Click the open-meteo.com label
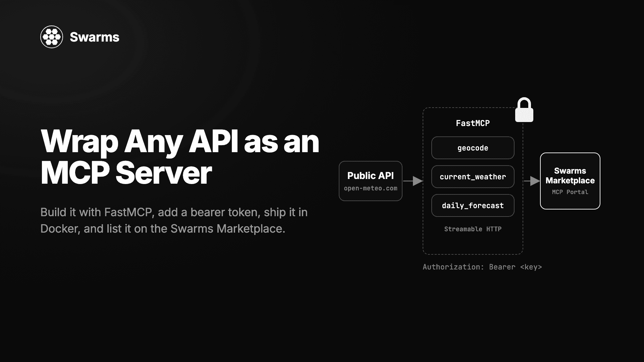The width and height of the screenshot is (644, 362). 371,188
